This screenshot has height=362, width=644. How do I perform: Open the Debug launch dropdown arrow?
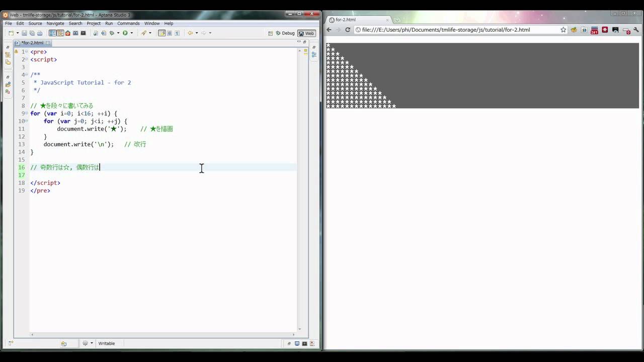click(x=118, y=33)
